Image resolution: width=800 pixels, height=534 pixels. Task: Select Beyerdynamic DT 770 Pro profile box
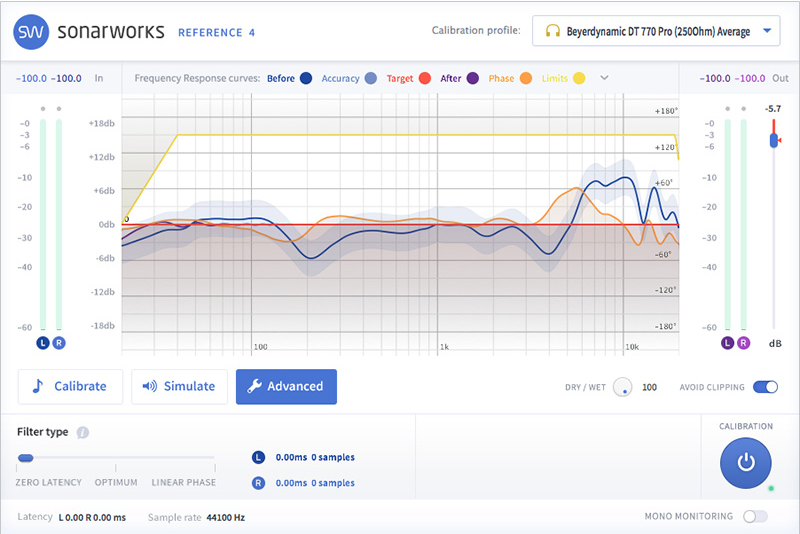[x=656, y=31]
